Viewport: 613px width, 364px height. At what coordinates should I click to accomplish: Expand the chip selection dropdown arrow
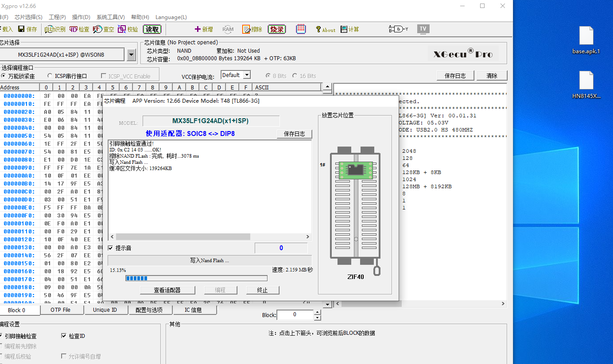(x=131, y=55)
